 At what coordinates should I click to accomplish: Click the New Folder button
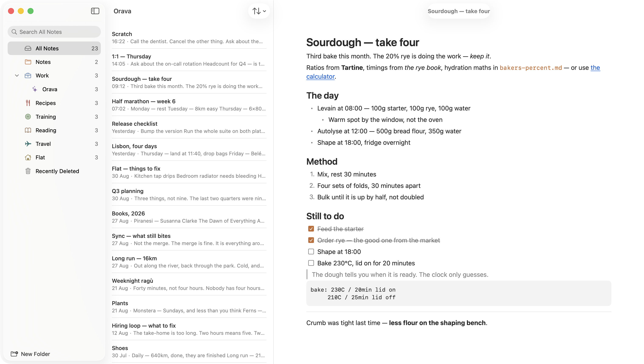[30, 354]
